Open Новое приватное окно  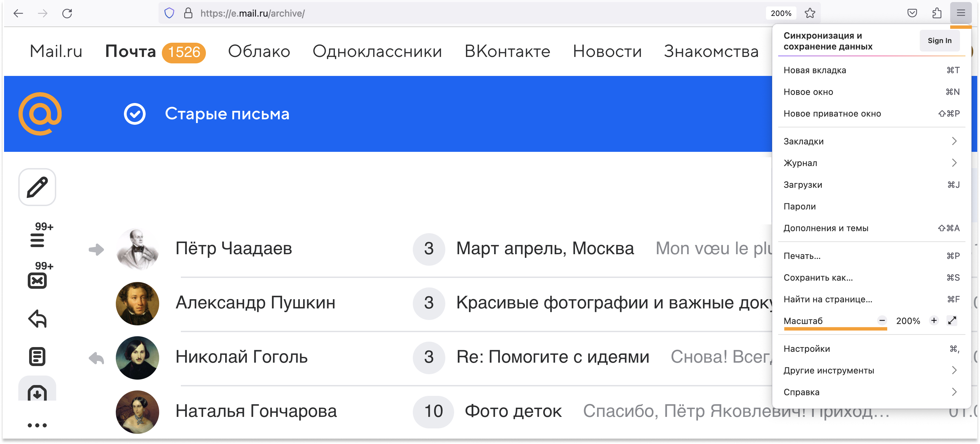coord(871,114)
